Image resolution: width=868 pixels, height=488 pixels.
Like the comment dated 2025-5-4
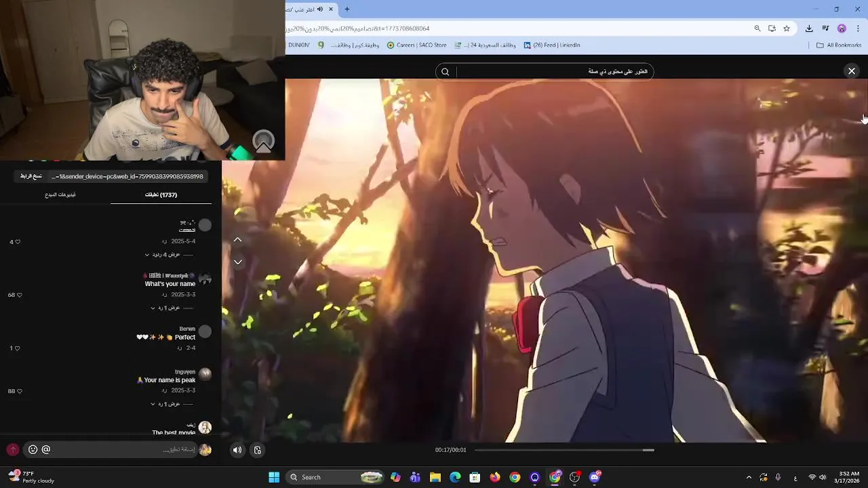tap(17, 242)
